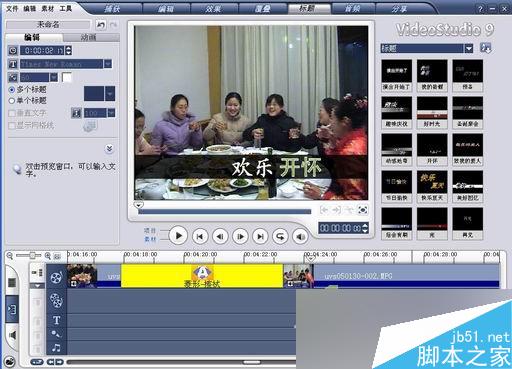Switch to timeline view icon

[x=12, y=310]
